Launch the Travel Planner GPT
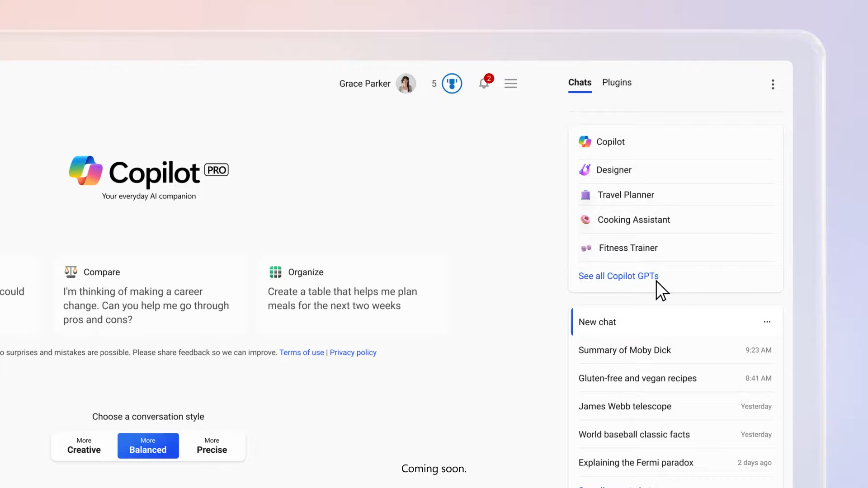 click(x=625, y=195)
